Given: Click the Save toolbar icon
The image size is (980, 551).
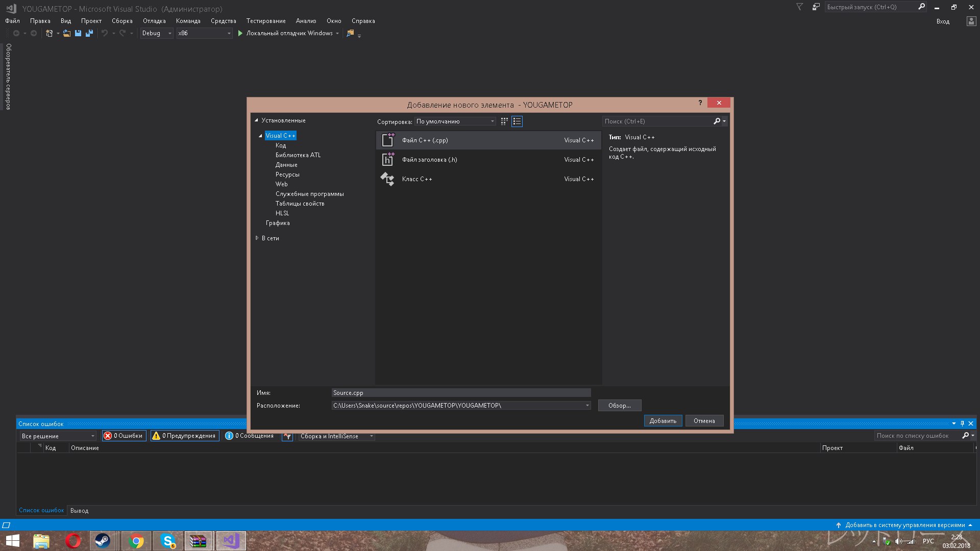Looking at the screenshot, I should point(78,33).
